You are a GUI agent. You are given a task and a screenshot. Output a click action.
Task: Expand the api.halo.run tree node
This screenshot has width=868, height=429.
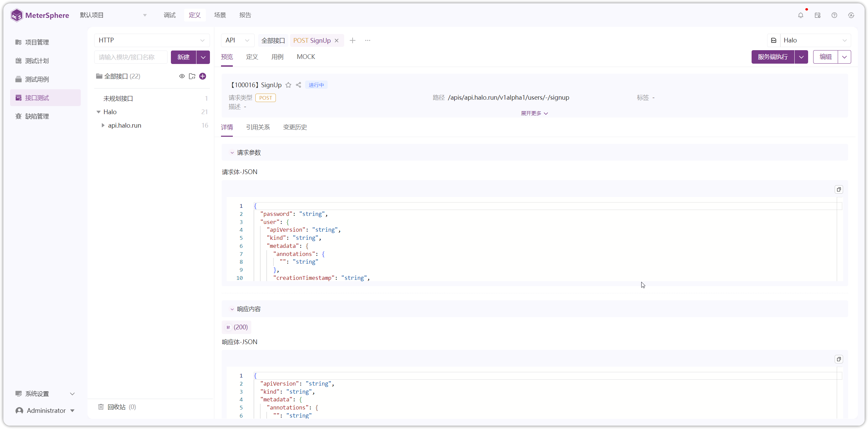(103, 126)
